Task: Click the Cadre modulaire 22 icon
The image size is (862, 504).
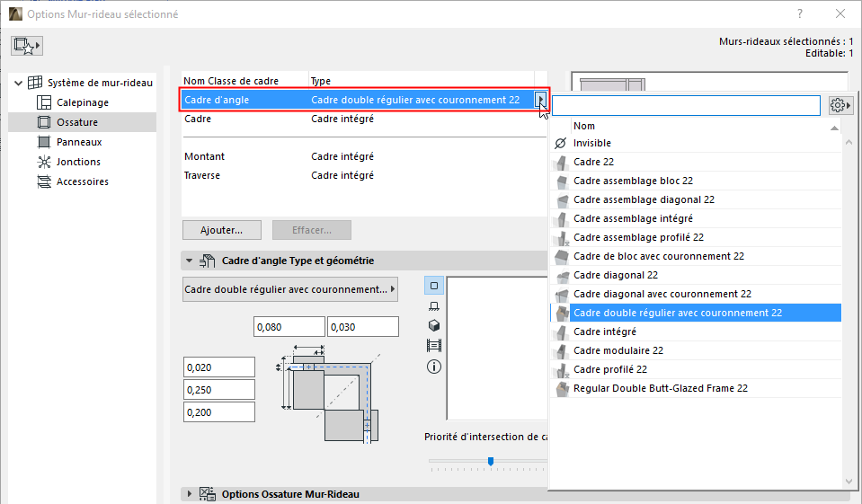Action: click(561, 350)
